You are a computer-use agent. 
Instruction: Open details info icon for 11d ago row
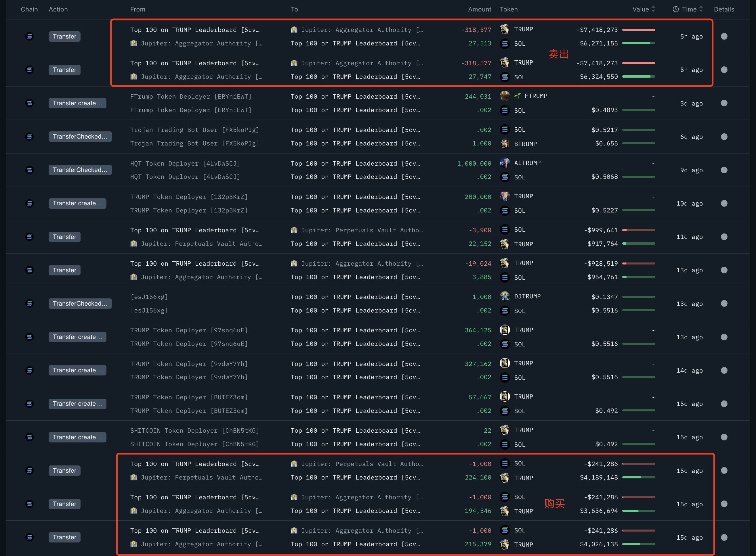tap(724, 237)
